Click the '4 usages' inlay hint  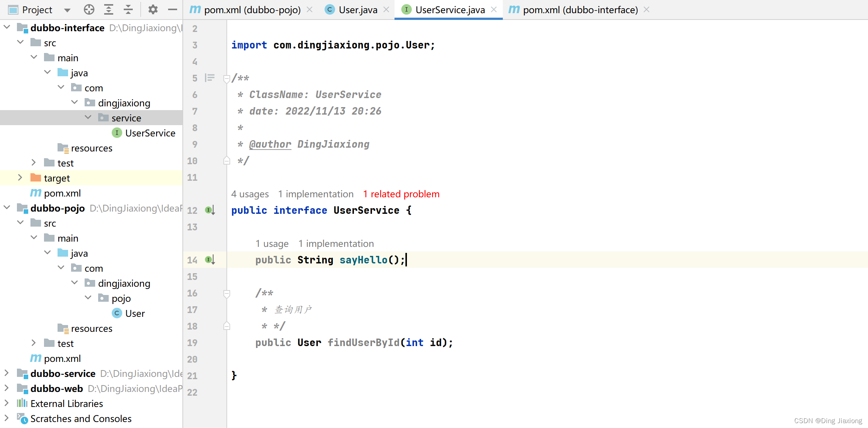250,194
